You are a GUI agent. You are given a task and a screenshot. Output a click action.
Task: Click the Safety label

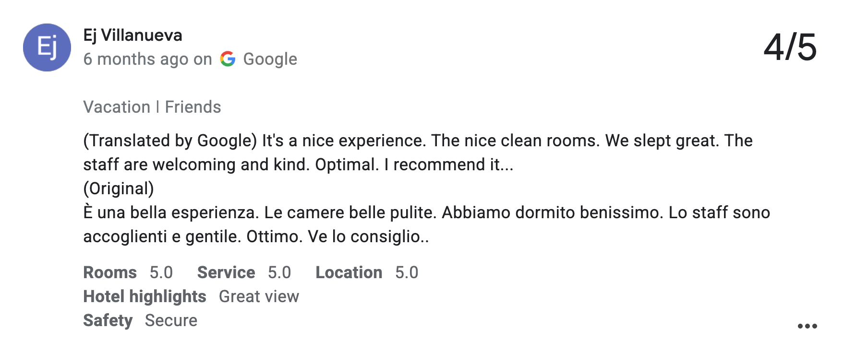pos(108,320)
